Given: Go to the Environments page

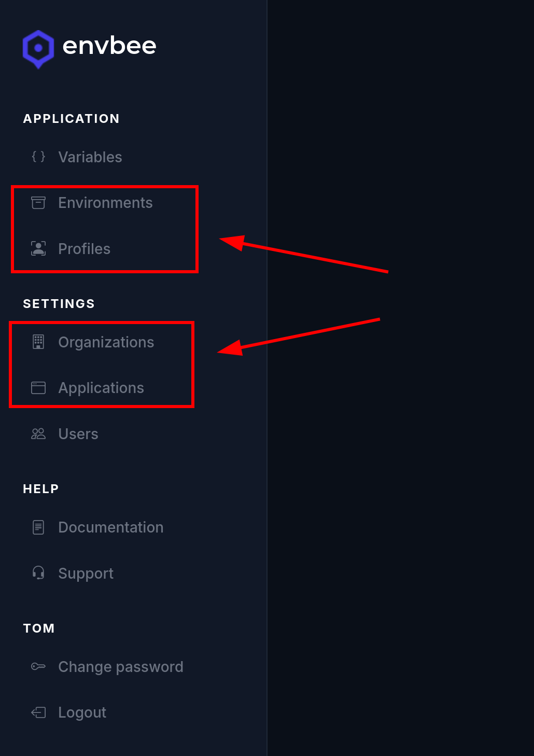Looking at the screenshot, I should click(105, 203).
